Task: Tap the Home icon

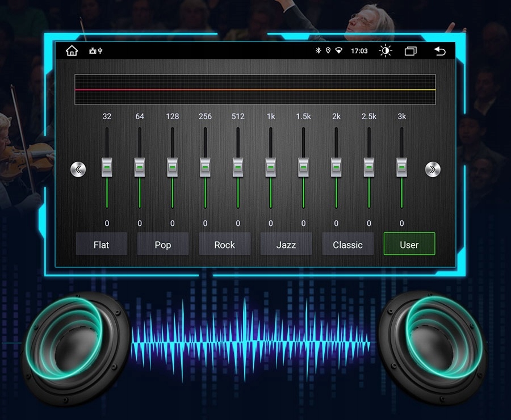Action: (72, 51)
